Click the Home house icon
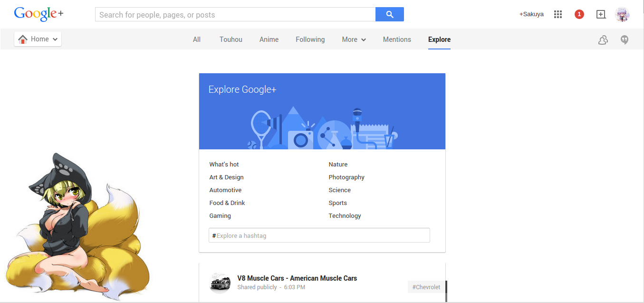644x303 pixels. point(23,39)
